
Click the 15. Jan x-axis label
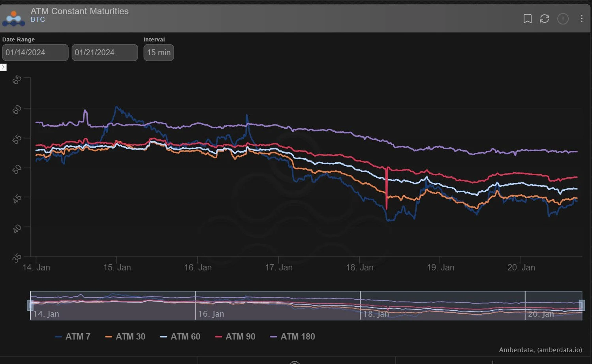pyautogui.click(x=117, y=267)
